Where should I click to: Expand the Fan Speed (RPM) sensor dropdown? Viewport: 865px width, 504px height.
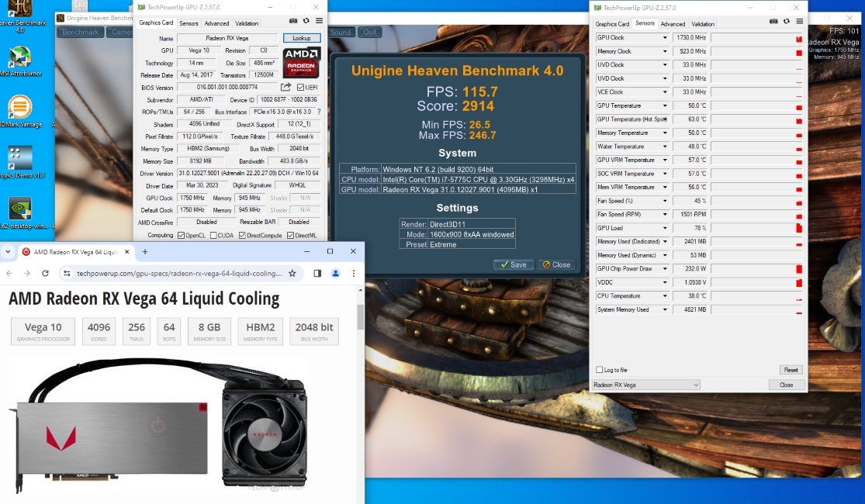(665, 215)
